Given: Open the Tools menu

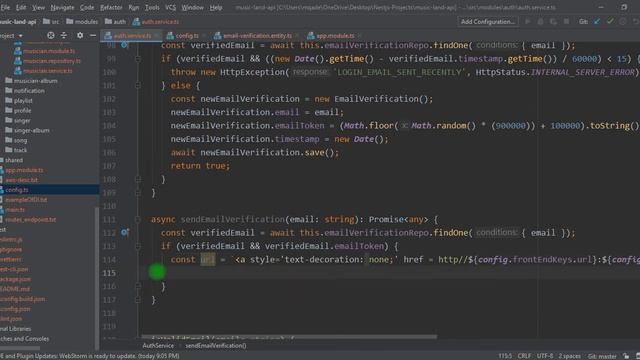Looking at the screenshot, I should (x=152, y=7).
